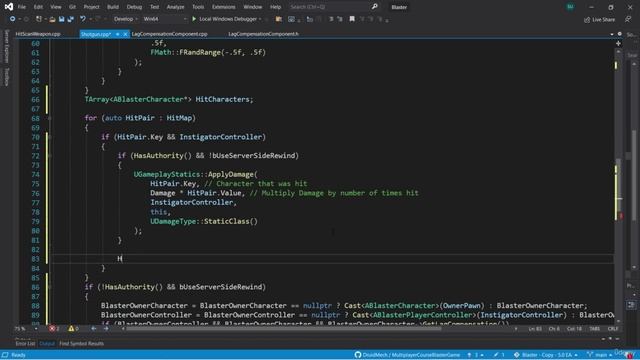Image resolution: width=640 pixels, height=360 pixels.
Task: Collapse the if block at line 86
Action: tap(49, 287)
